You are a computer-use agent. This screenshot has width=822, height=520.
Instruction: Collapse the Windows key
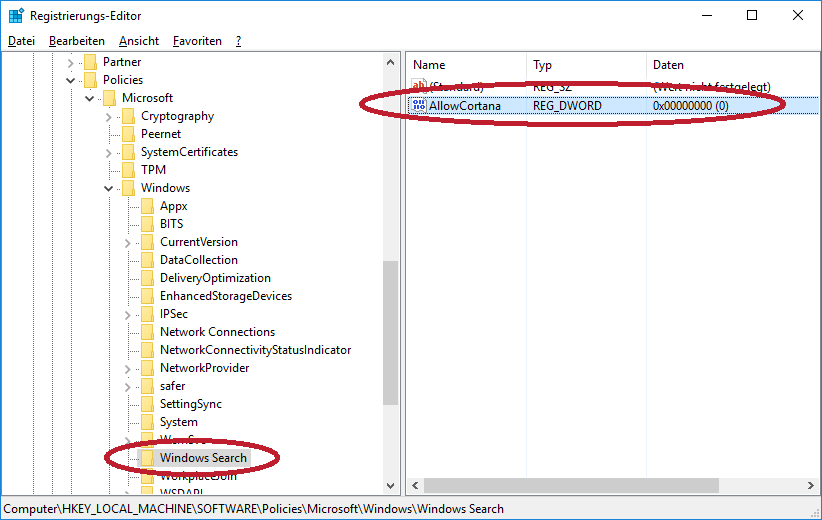pos(109,188)
